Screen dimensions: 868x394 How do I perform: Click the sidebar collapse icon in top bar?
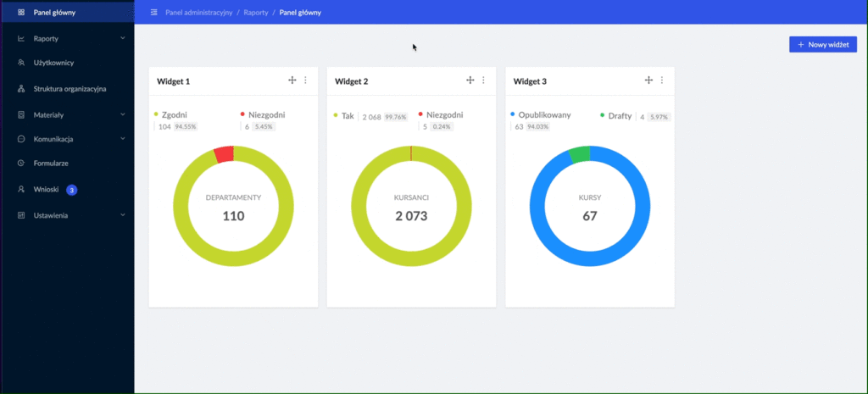pyautogui.click(x=153, y=13)
